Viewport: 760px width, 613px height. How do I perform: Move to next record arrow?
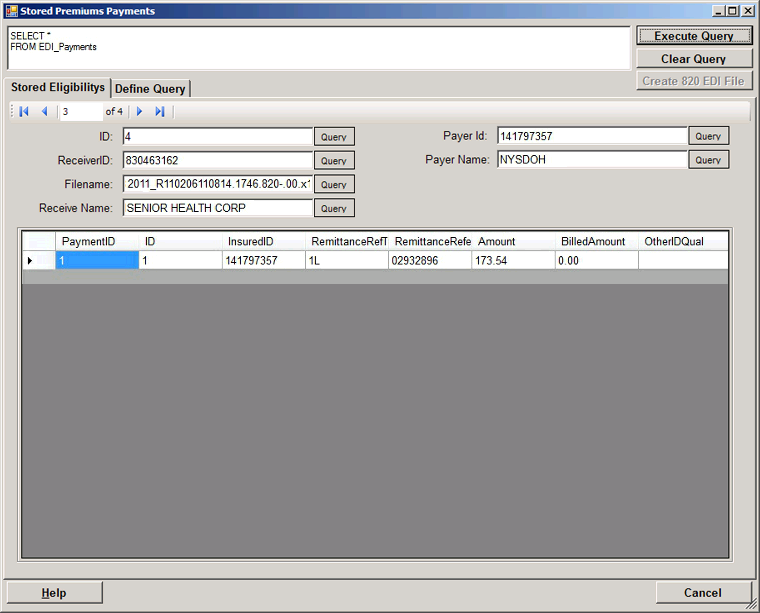point(140,112)
